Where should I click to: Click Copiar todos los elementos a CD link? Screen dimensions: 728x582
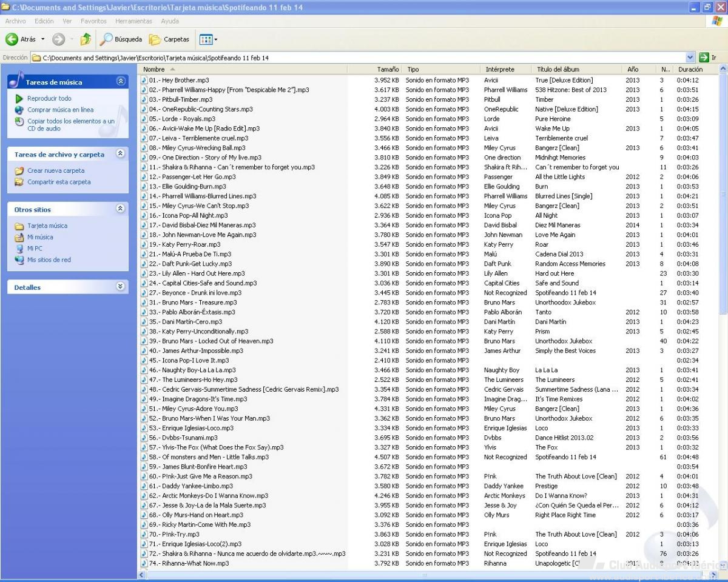[71, 125]
